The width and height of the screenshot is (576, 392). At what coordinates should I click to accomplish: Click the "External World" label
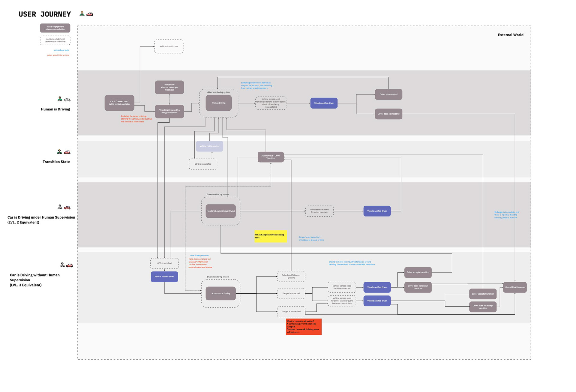click(511, 35)
